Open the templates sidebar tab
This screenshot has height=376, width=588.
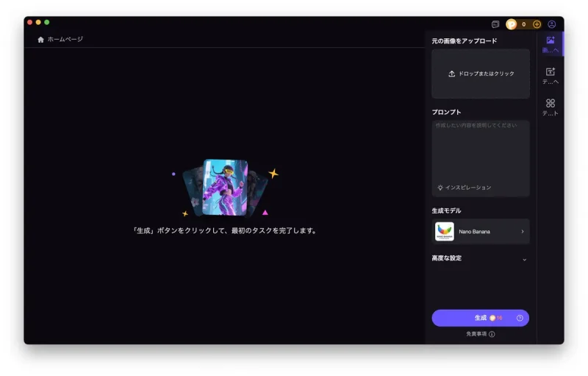[x=550, y=107]
